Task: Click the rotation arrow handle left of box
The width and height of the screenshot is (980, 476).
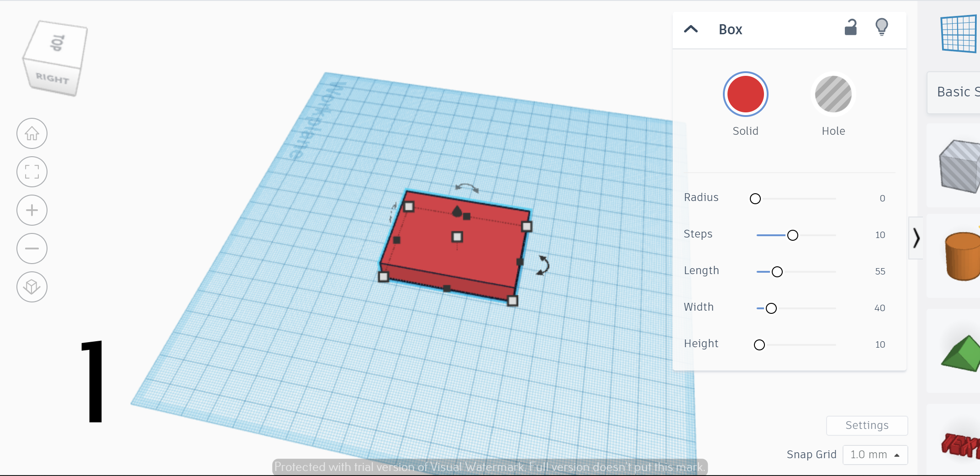Action: [x=393, y=212]
